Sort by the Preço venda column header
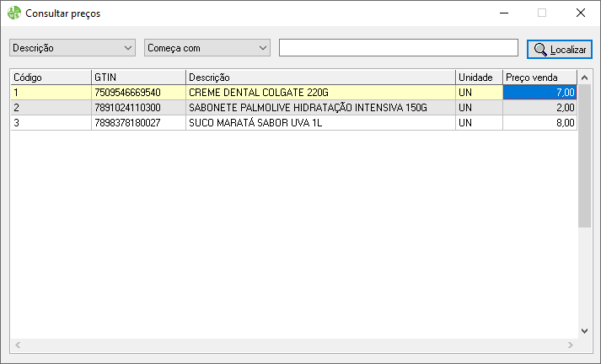This screenshot has width=601, height=364. pos(539,77)
